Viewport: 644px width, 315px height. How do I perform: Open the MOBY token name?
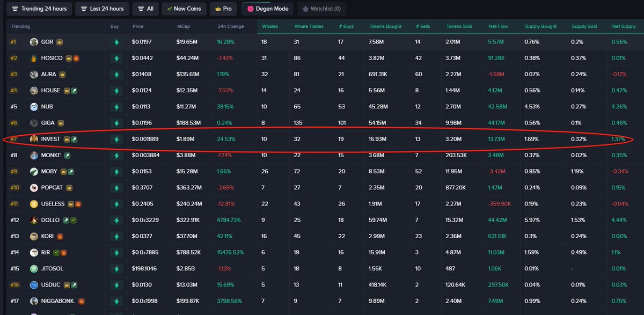49,172
